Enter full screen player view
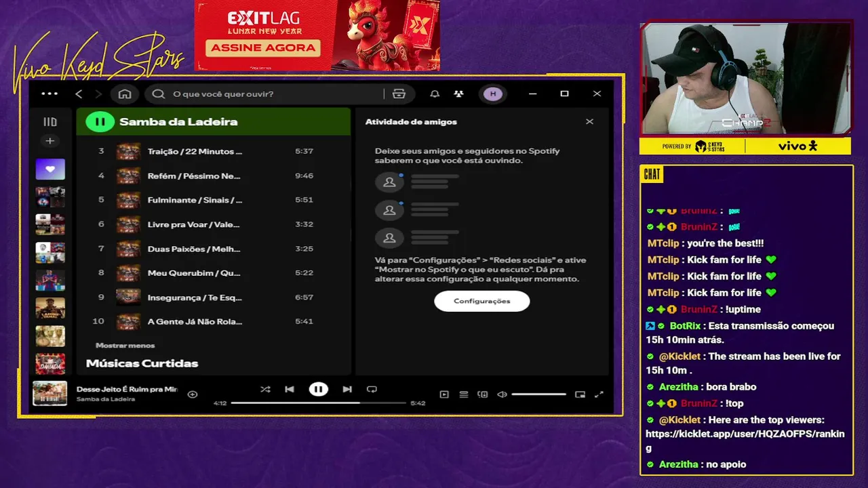868x488 pixels. 599,394
